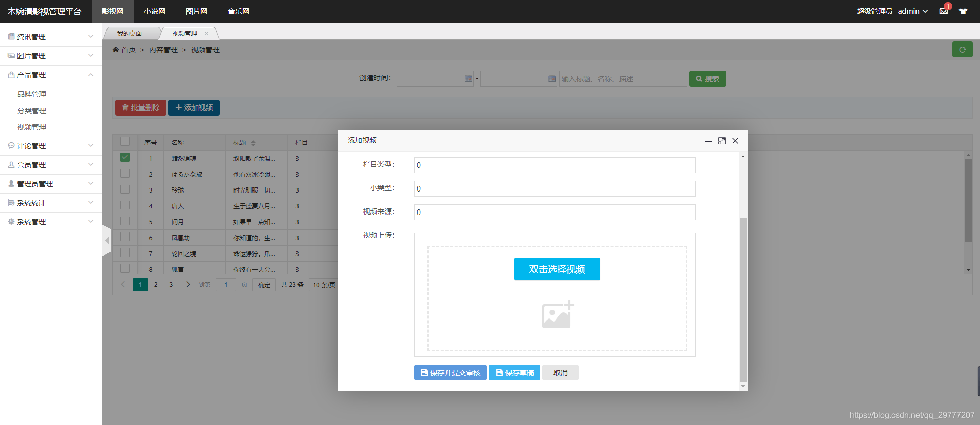The height and width of the screenshot is (425, 980).
Task: Open 分类管理 submenu item
Action: tap(32, 111)
